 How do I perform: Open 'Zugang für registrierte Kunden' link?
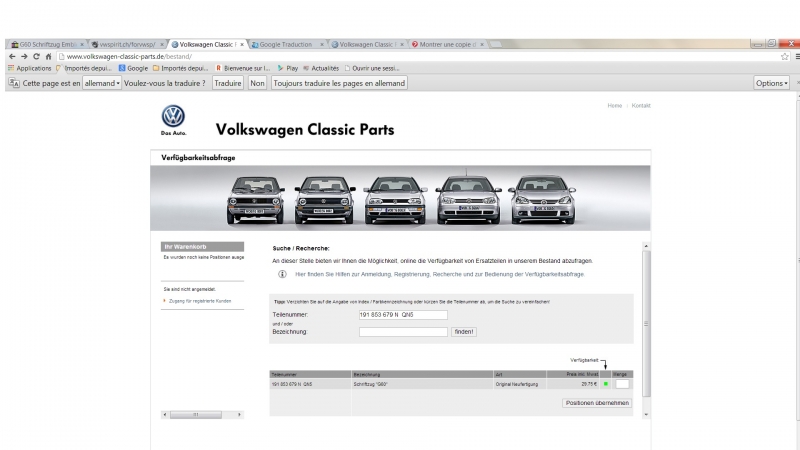point(198,300)
